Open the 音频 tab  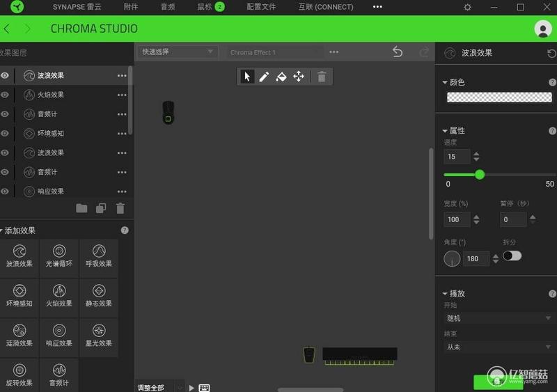tap(168, 7)
